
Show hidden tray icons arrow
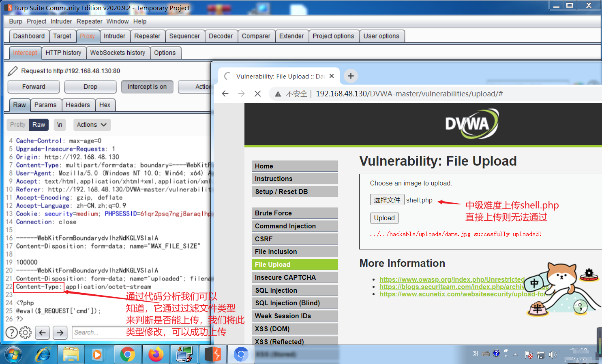(516, 355)
